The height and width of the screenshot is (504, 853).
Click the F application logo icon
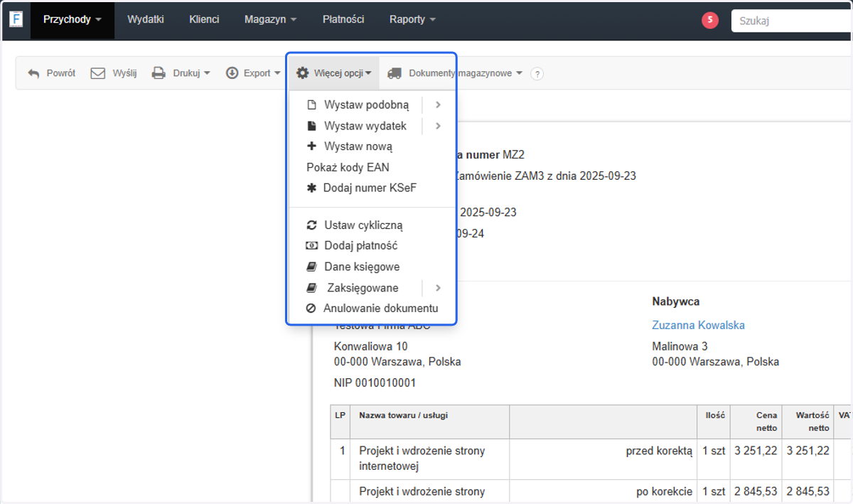pos(16,19)
